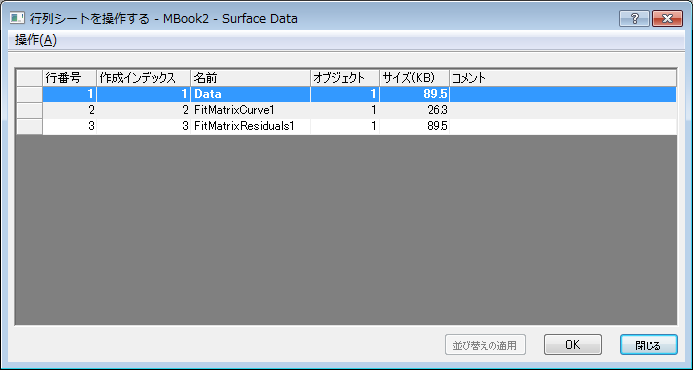Select the row header of FitMatrixCurve1
This screenshot has height=370, width=693.
coord(29,110)
